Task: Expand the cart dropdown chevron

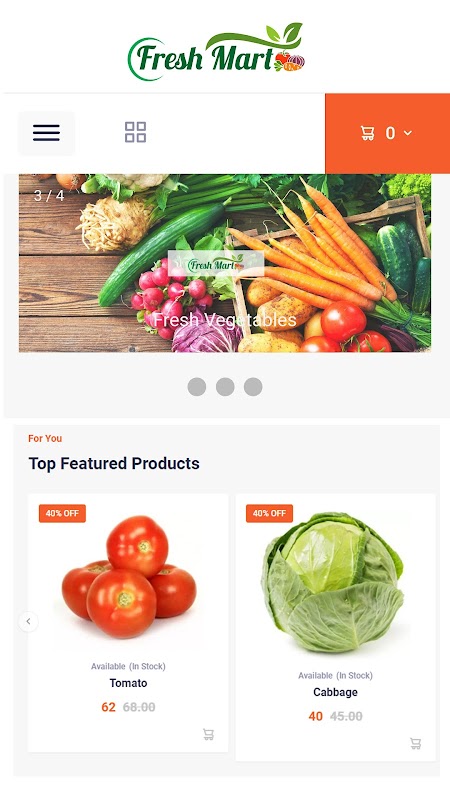Action: (408, 133)
